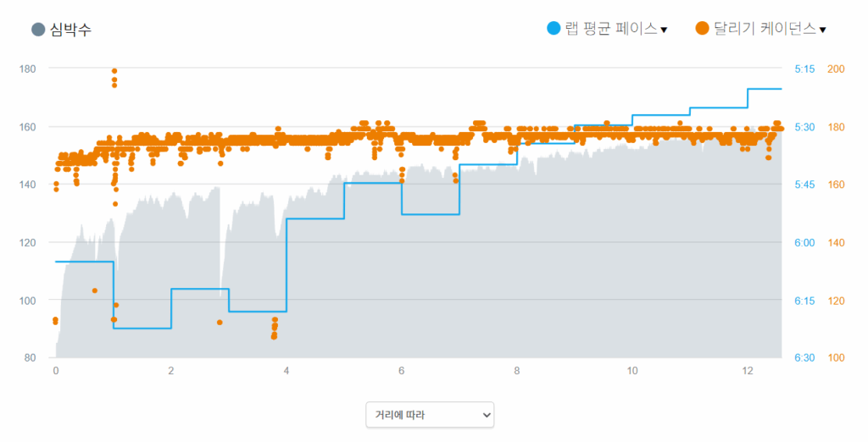Open the 거리에 따라 combo box
This screenshot has height=442, width=868.
coord(430,415)
